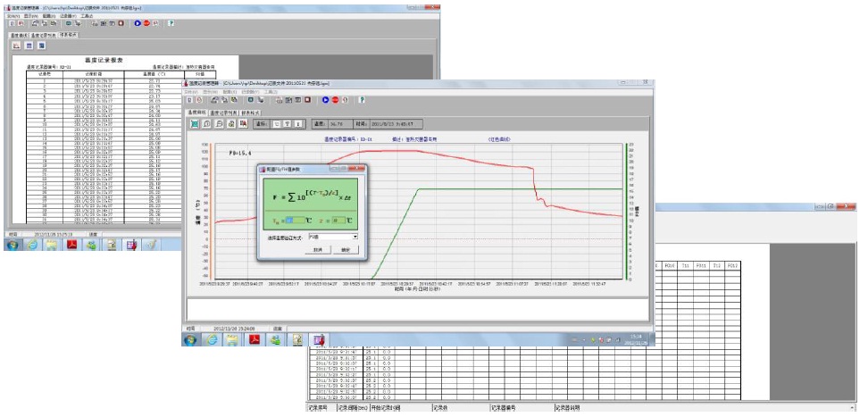Expand the F0值 validation mode dropdown in dialog
This screenshot has width=868, height=417.
355,237
